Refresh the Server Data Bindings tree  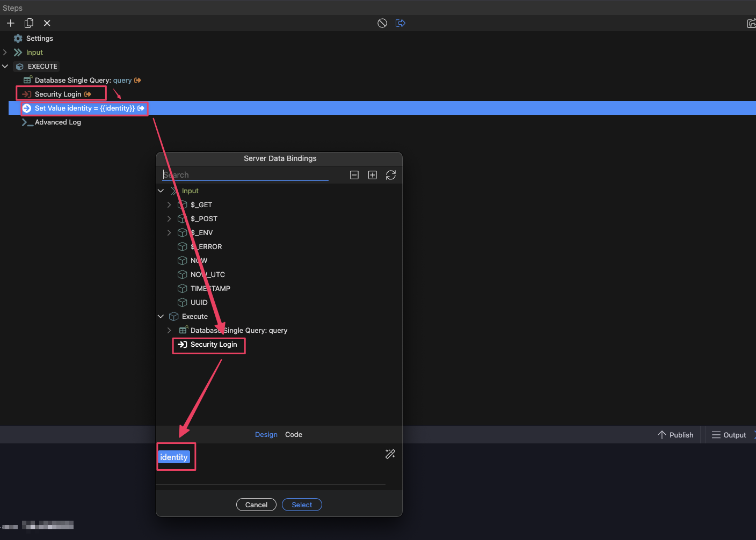[x=391, y=175]
